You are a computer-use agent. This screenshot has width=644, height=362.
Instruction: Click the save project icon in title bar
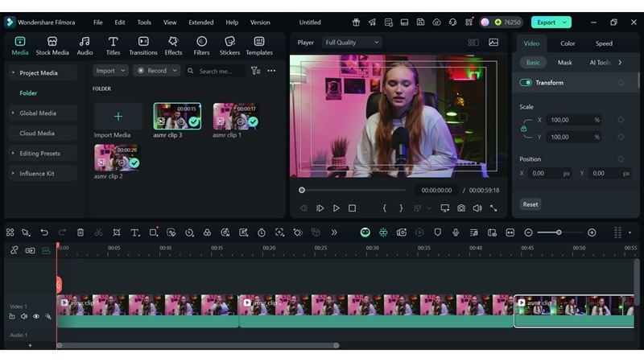pyautogui.click(x=420, y=23)
